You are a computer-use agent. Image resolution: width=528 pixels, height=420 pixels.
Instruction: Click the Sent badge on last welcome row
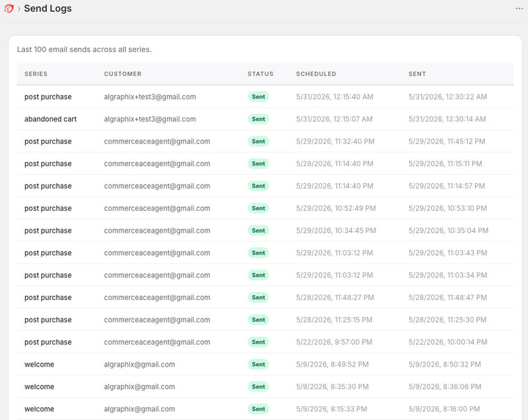coord(258,409)
